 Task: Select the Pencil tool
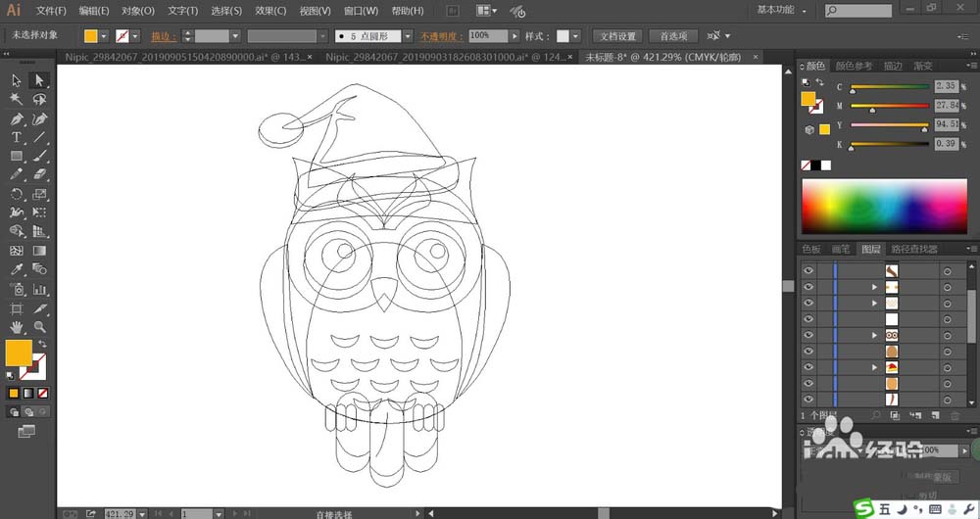pos(17,175)
